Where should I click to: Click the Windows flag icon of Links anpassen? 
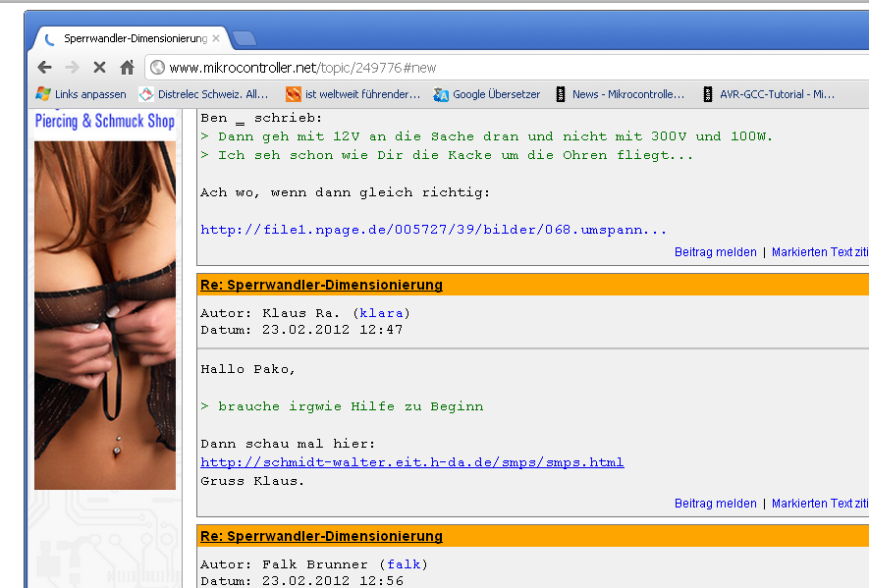pos(43,94)
